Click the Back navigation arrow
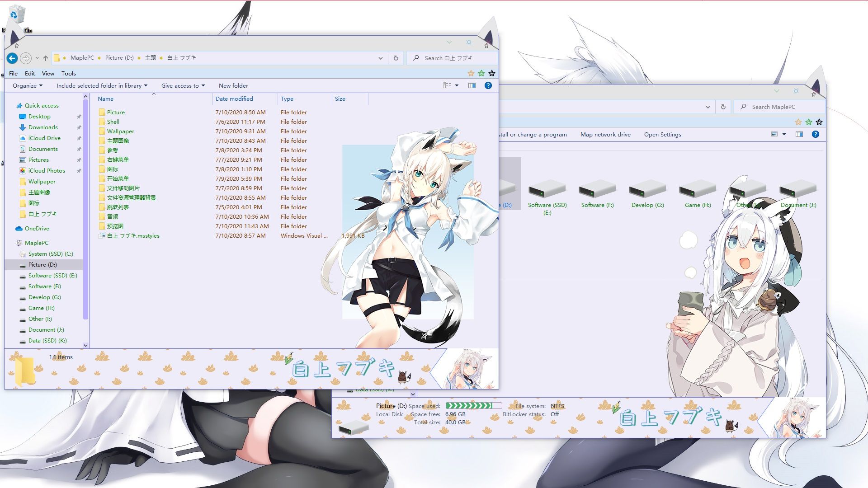Viewport: 868px width, 488px height. point(12,58)
